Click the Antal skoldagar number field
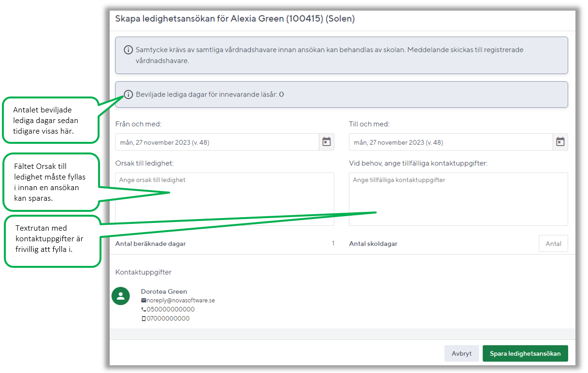Screen dimensions: 588x373 click(x=553, y=244)
